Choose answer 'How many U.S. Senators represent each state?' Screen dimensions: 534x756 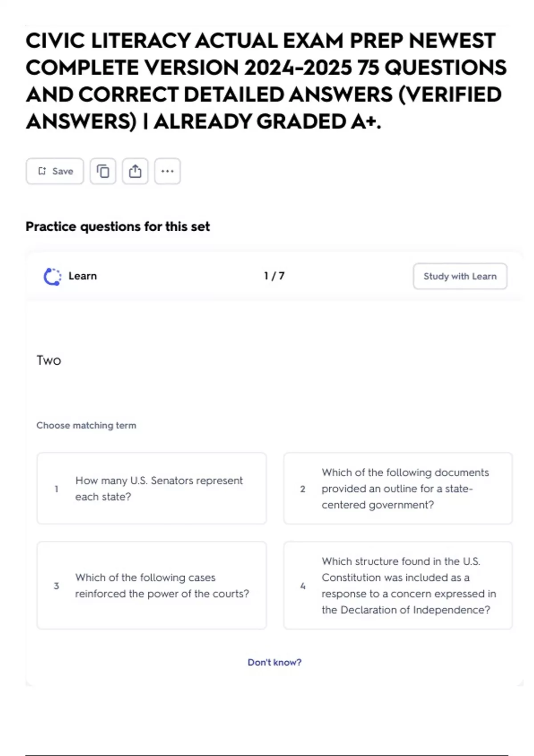tap(152, 488)
